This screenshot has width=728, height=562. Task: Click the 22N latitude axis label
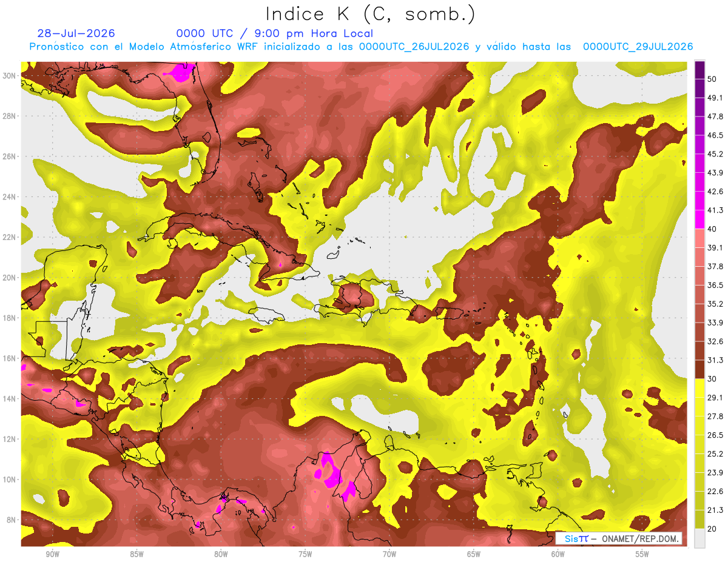[10, 237]
